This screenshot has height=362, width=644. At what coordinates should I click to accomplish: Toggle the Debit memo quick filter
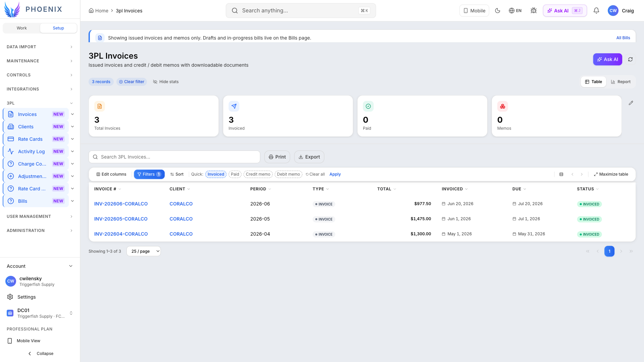click(x=288, y=174)
